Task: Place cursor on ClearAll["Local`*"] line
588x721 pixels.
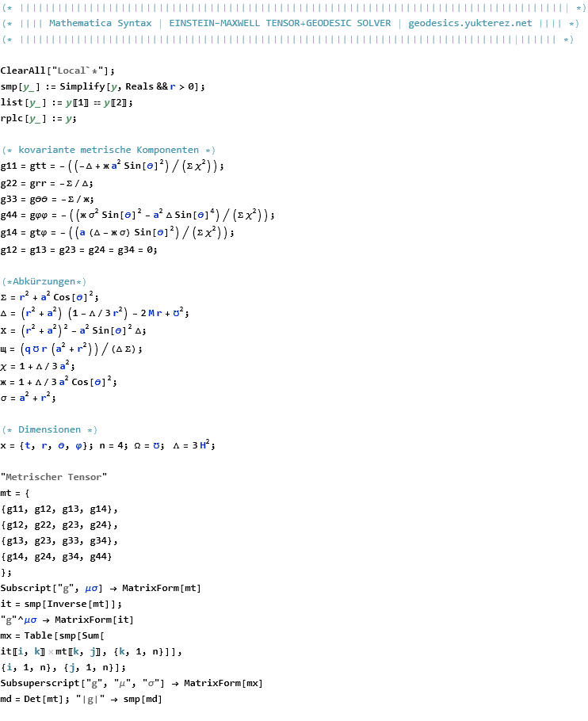Action: 58,71
